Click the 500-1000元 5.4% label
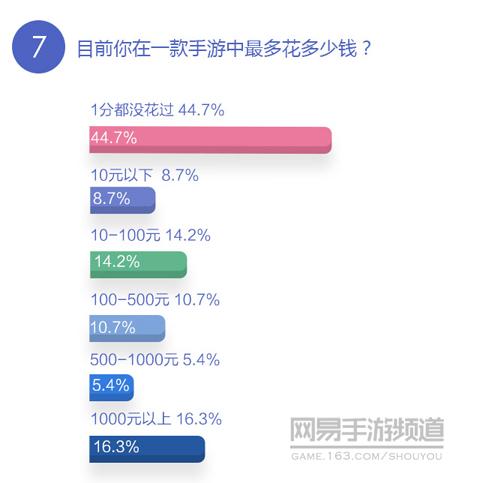 tap(155, 359)
